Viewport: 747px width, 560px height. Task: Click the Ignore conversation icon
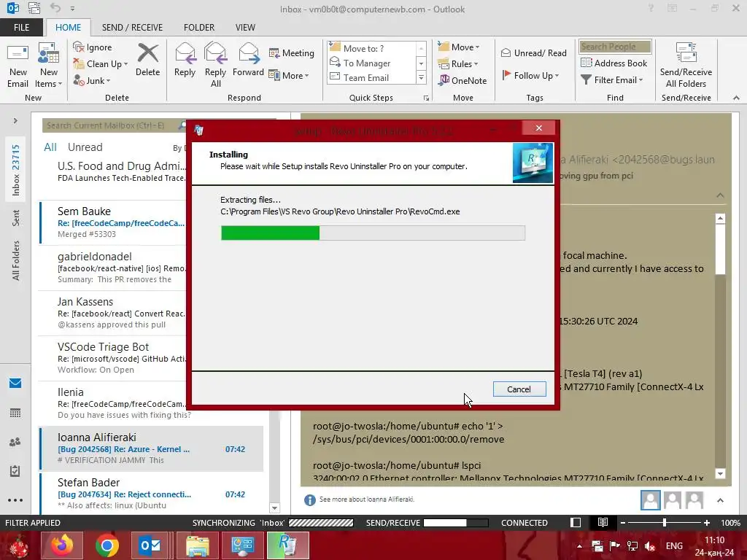(93, 47)
